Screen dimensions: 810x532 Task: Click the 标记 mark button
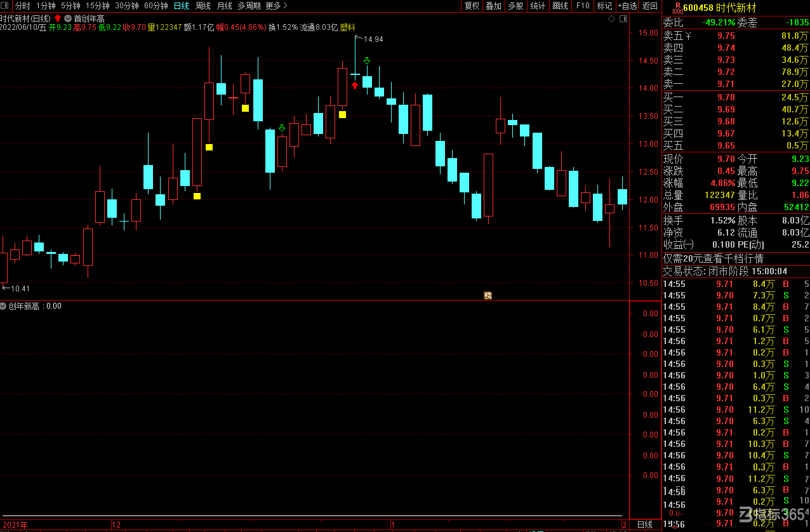(604, 6)
